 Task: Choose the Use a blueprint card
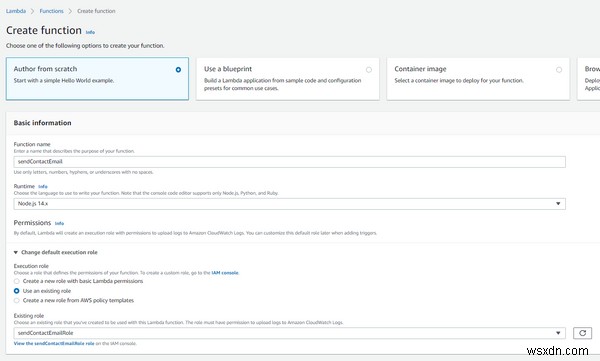[288, 79]
